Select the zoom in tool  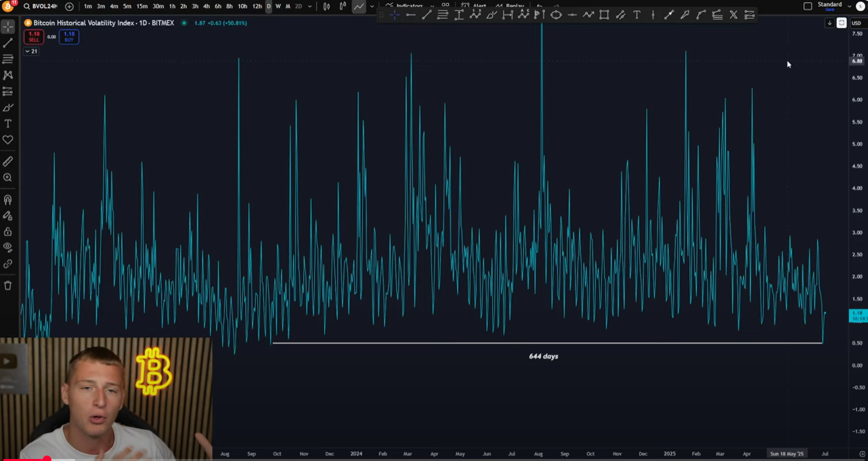(x=8, y=178)
